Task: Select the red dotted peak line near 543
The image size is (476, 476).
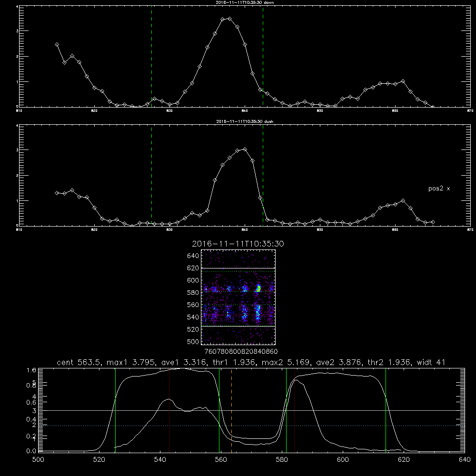Action: (x=169, y=410)
